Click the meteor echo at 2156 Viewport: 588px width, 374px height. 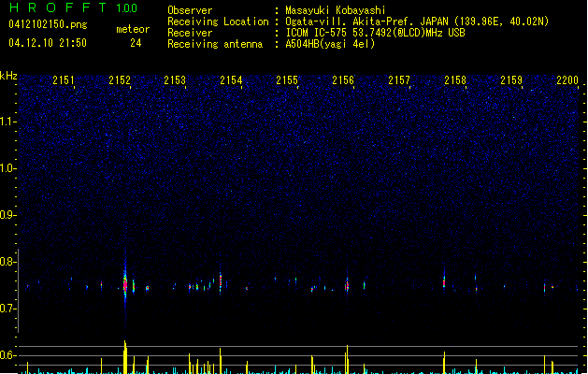[347, 285]
